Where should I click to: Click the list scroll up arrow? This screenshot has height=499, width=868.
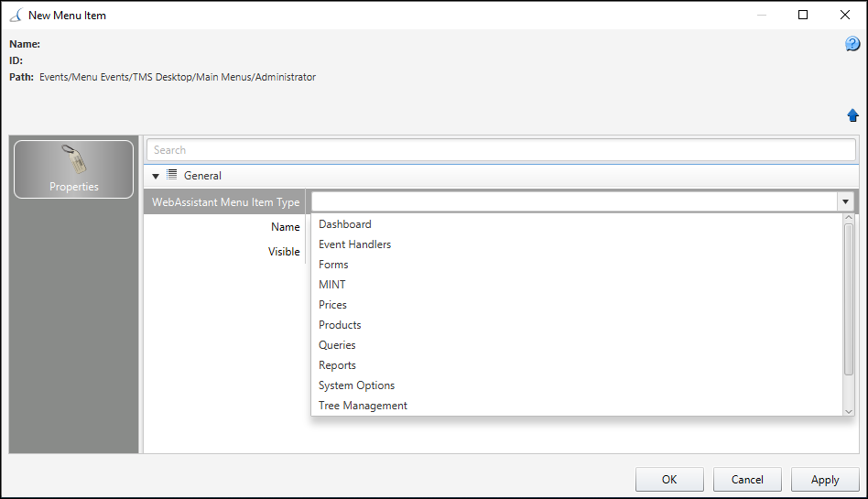point(848,218)
